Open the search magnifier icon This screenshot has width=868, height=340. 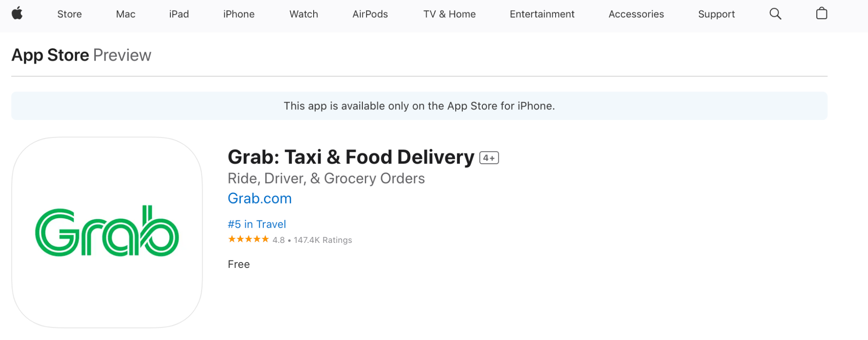pyautogui.click(x=775, y=14)
